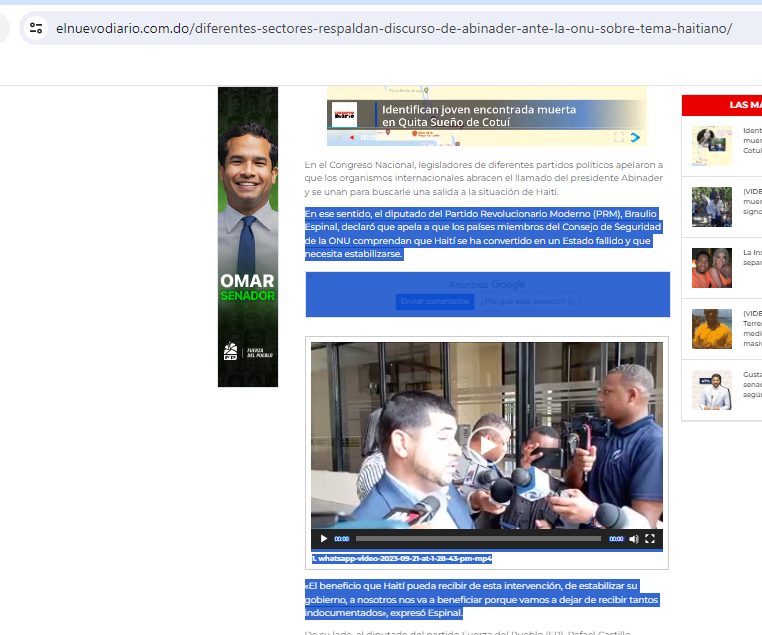Open the Omar Senador campaign ad
Image resolution: width=762 pixels, height=635 pixels.
click(x=248, y=237)
